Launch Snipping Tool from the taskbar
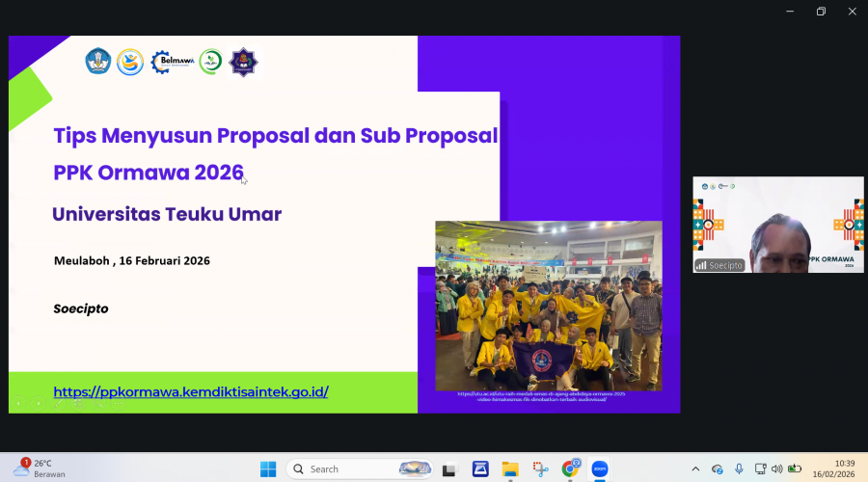 pos(540,469)
